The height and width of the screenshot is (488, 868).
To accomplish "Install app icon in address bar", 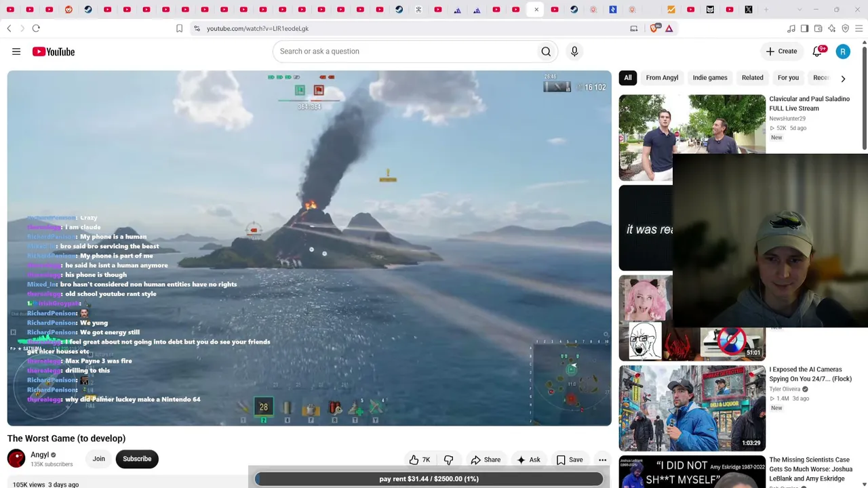I will (x=634, y=28).
